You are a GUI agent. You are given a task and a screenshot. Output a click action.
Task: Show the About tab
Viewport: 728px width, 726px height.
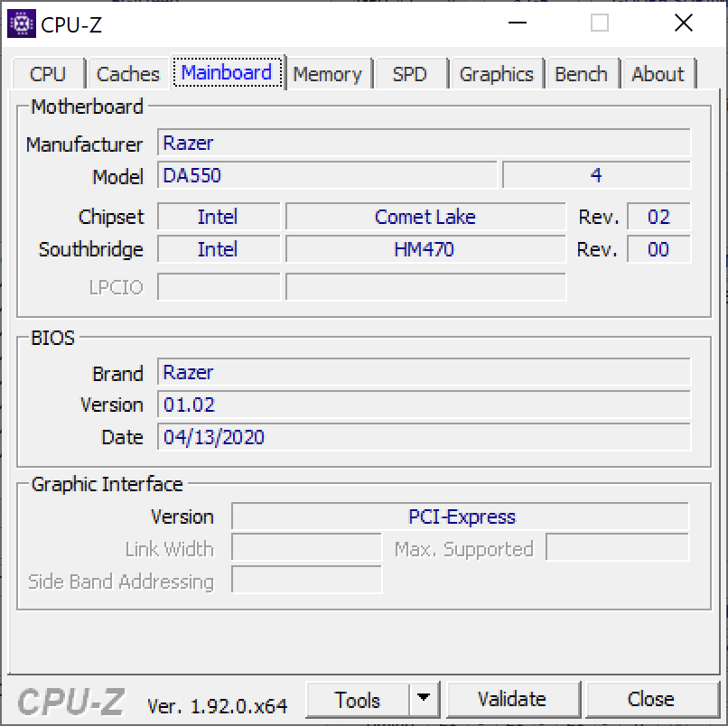point(658,74)
